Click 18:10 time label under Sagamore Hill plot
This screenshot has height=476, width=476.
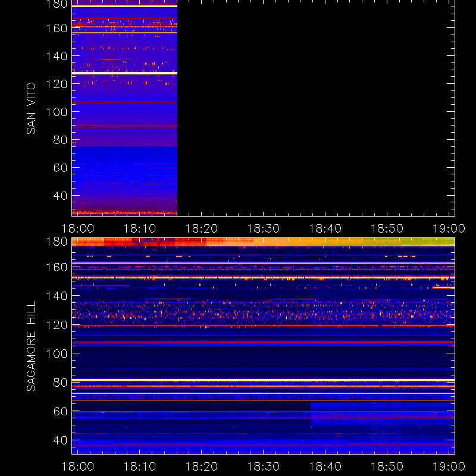140,466
